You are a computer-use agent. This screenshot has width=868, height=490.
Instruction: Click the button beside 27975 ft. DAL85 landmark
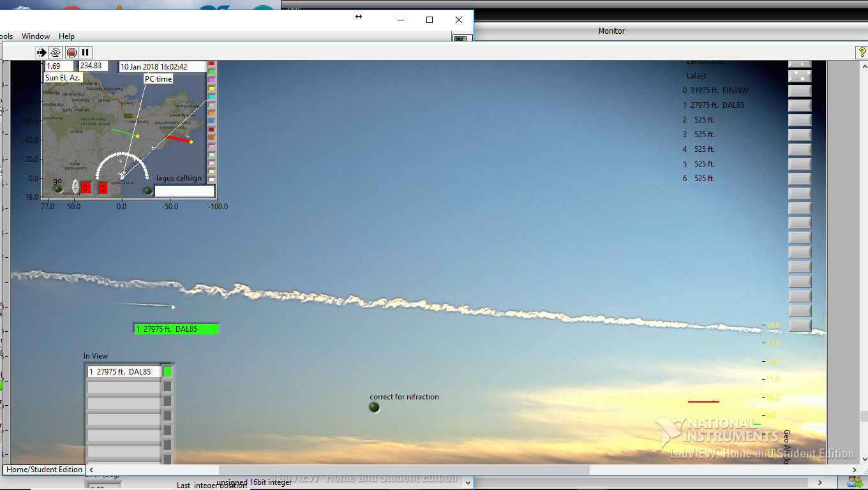coord(800,105)
